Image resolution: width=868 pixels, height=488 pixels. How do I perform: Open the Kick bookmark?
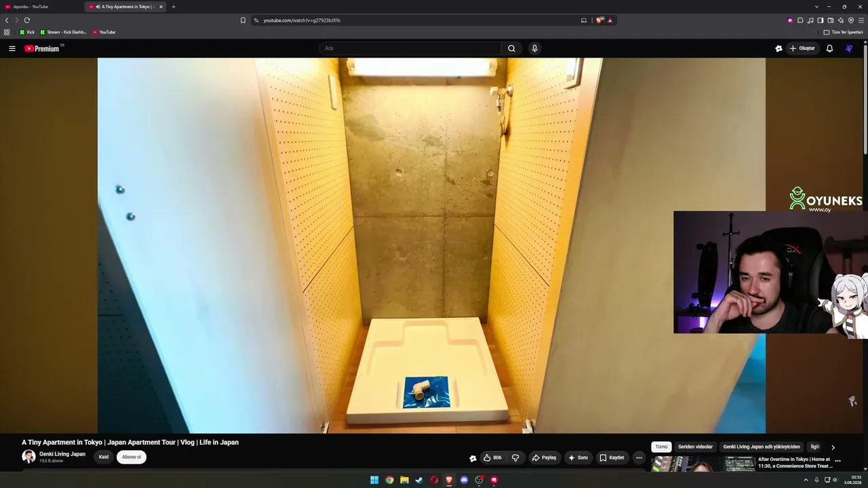click(x=27, y=32)
